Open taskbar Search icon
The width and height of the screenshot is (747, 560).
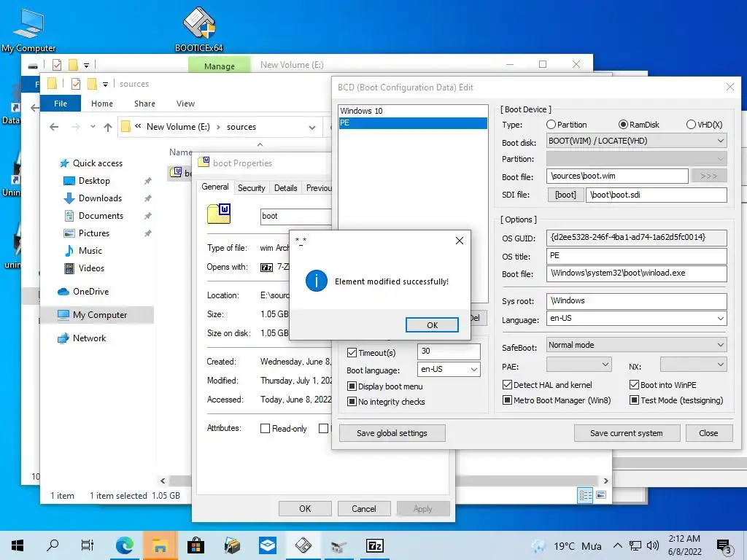(x=53, y=545)
